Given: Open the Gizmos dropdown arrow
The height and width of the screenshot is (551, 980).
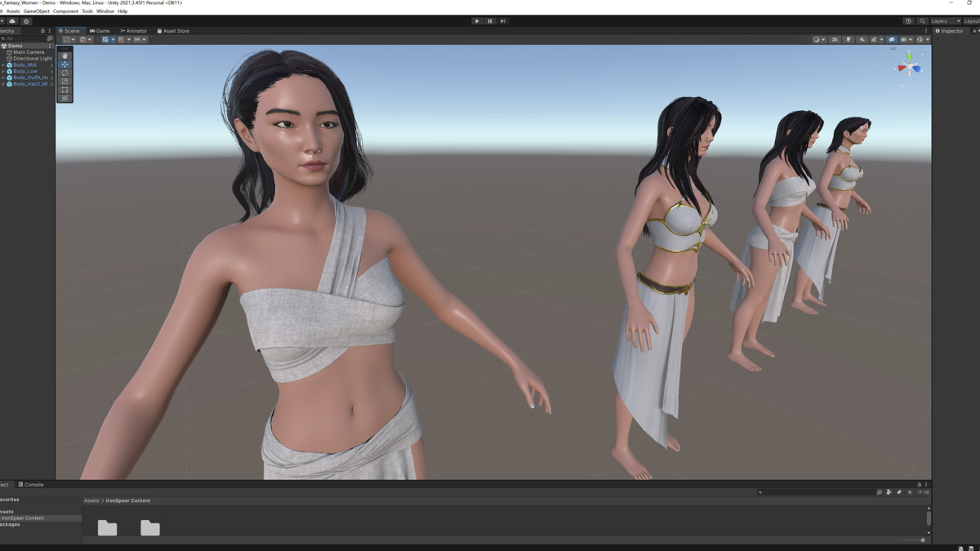Looking at the screenshot, I should coord(928,39).
